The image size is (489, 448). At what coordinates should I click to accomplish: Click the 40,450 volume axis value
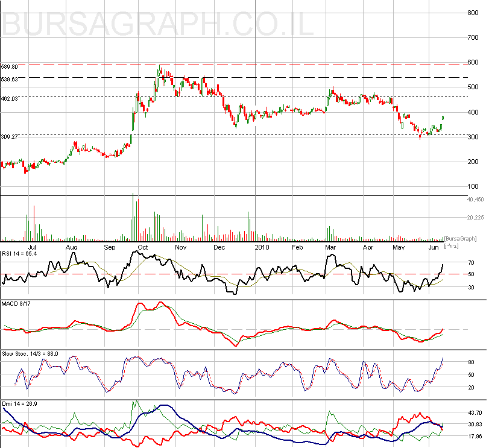tap(475, 200)
